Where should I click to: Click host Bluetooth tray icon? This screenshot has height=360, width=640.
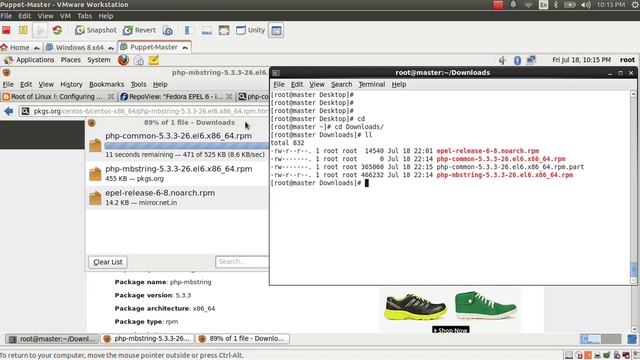555,5
